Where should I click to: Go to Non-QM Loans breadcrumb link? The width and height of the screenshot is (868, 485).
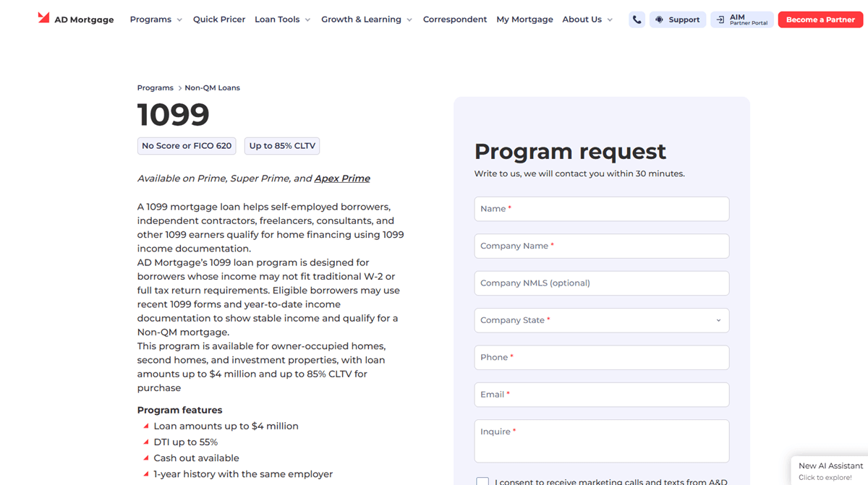click(x=212, y=87)
